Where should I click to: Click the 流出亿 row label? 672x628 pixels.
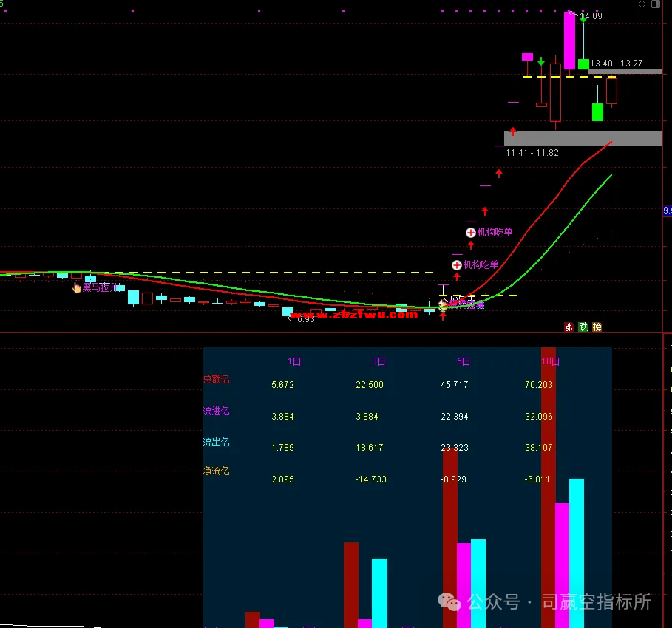217,443
